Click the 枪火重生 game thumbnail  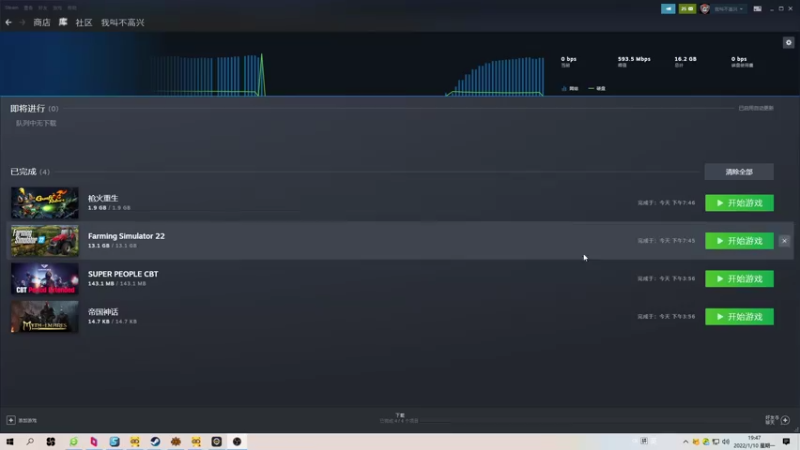pos(45,203)
